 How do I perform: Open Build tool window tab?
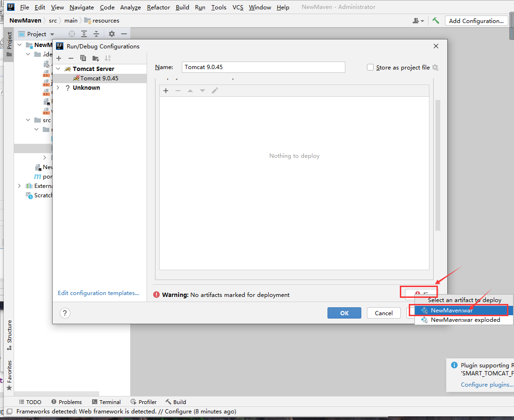point(176,402)
